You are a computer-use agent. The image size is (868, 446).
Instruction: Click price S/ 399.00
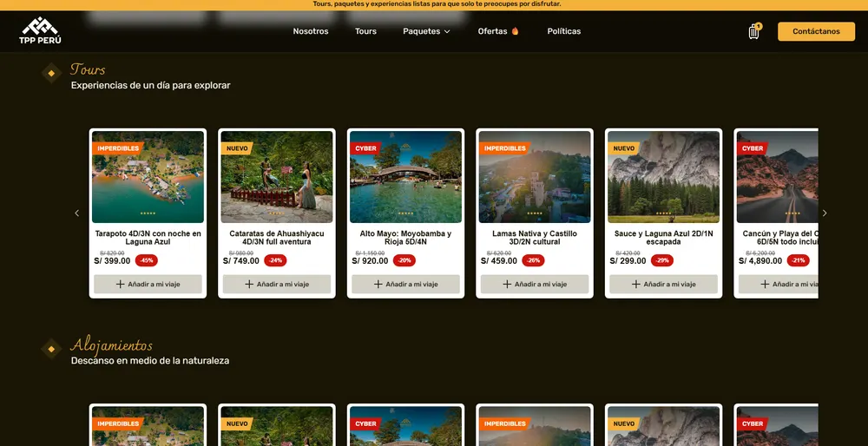pyautogui.click(x=112, y=260)
